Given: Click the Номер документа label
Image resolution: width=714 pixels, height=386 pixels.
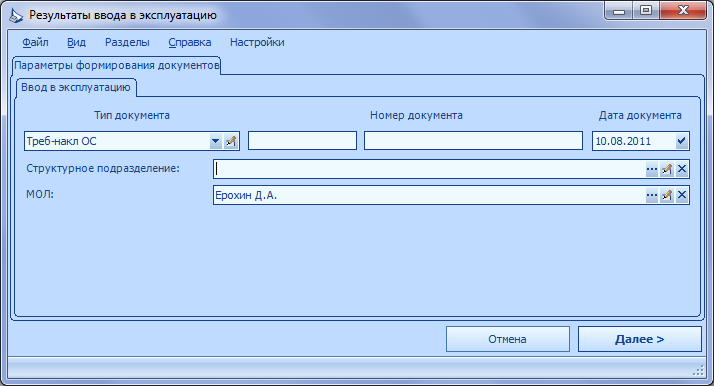Looking at the screenshot, I should (x=416, y=116).
